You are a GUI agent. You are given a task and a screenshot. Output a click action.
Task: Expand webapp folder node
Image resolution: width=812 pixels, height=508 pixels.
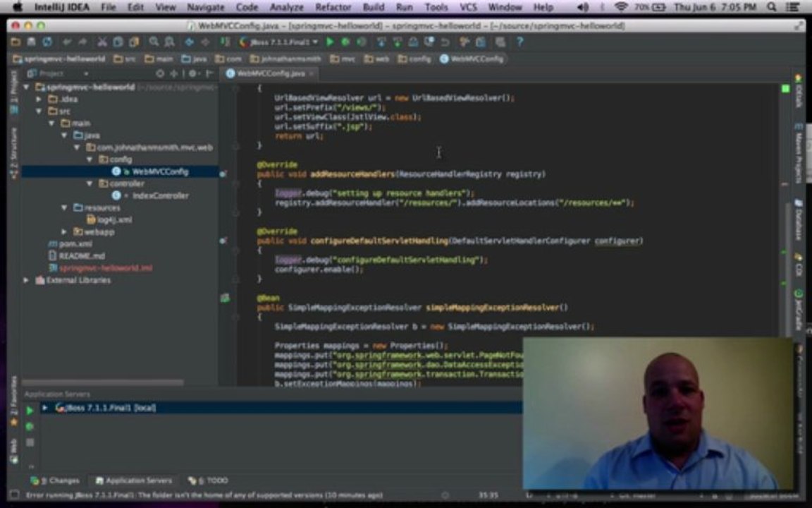click(64, 231)
